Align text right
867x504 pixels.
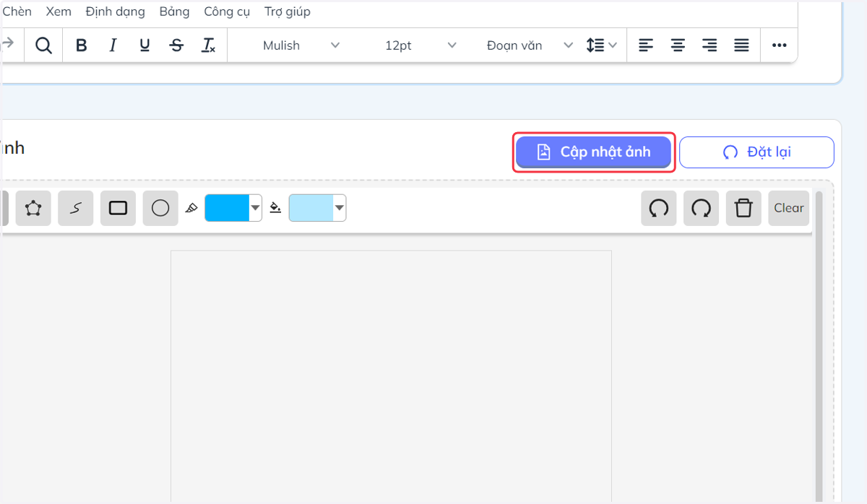coord(709,45)
